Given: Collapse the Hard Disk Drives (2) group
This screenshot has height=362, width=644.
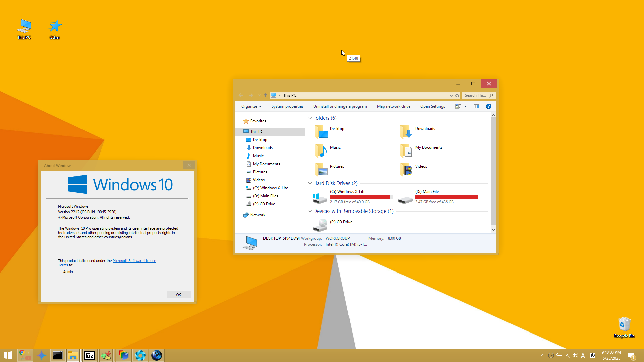Looking at the screenshot, I should (x=310, y=183).
